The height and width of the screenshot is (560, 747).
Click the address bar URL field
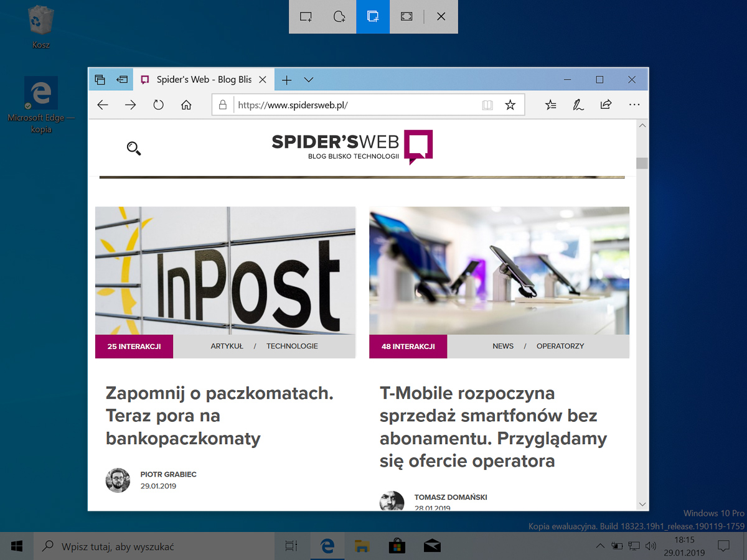[355, 105]
